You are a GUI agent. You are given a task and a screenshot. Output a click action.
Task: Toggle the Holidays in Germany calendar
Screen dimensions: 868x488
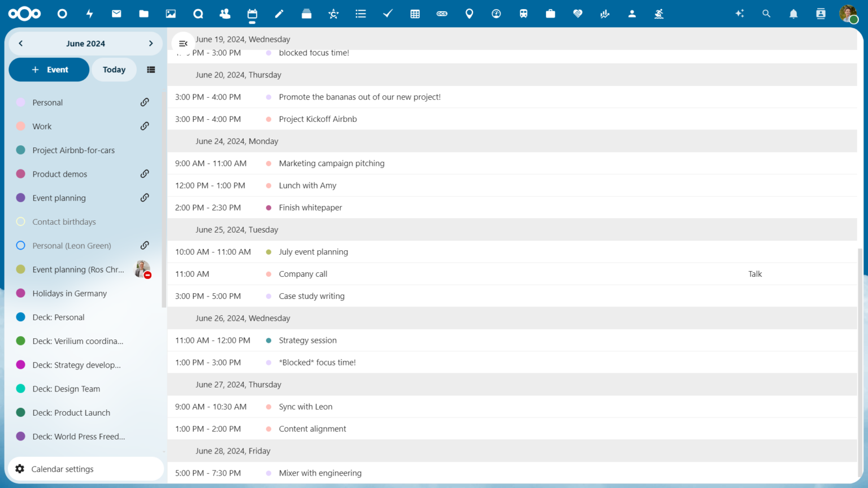(x=21, y=293)
